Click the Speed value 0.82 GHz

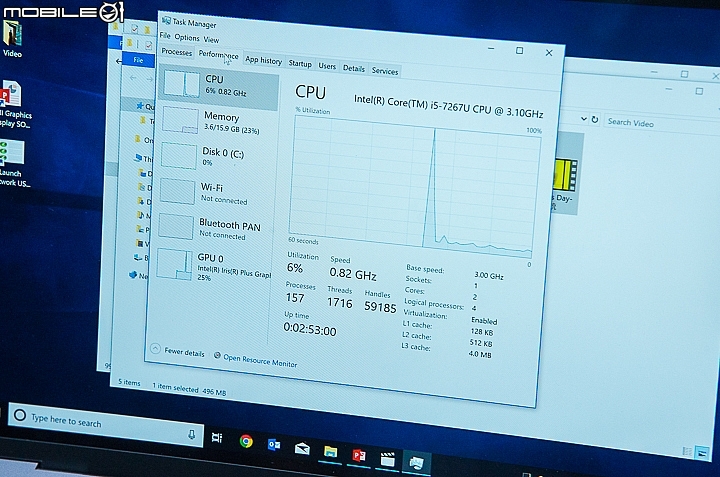pos(353,274)
